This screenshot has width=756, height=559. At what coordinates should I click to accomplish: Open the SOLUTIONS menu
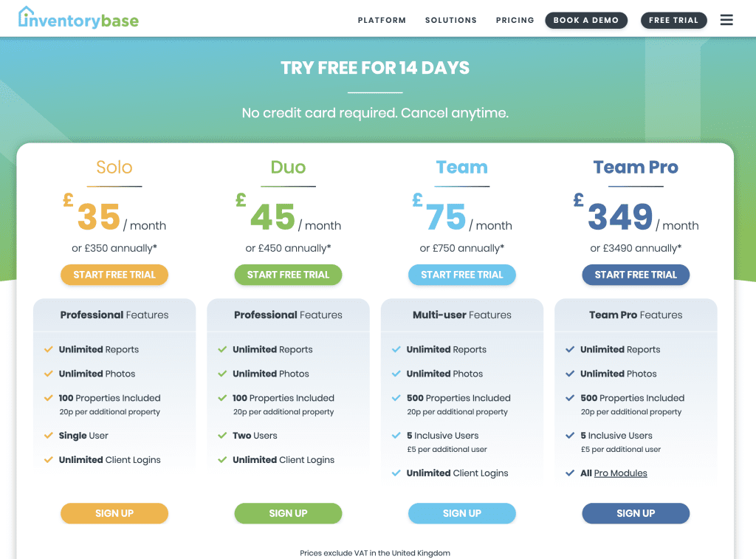[451, 20]
